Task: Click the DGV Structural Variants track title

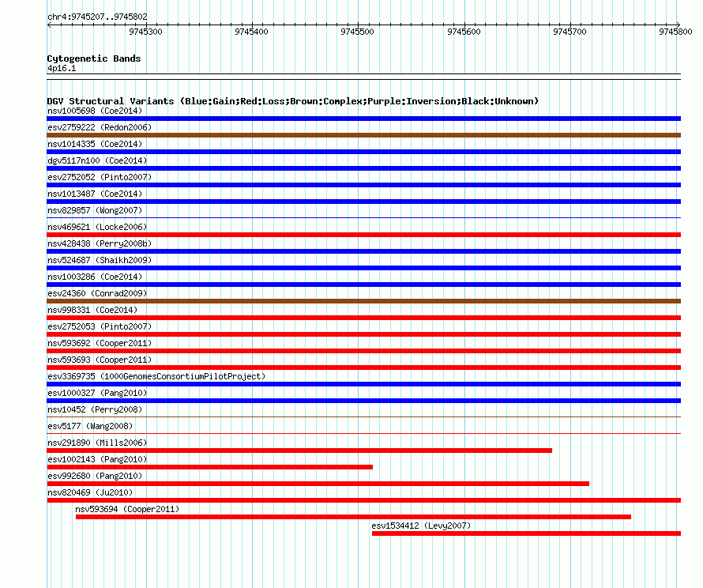Action: [x=293, y=101]
